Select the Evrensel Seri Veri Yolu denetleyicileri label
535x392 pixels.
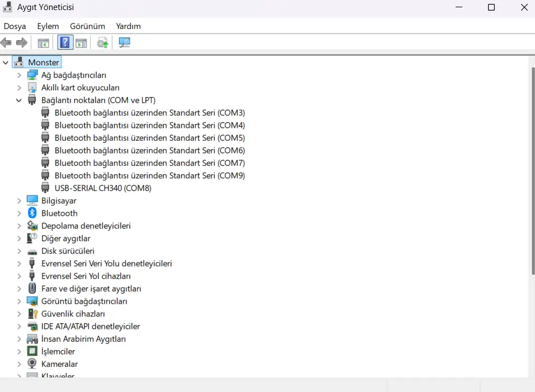pyautogui.click(x=106, y=264)
